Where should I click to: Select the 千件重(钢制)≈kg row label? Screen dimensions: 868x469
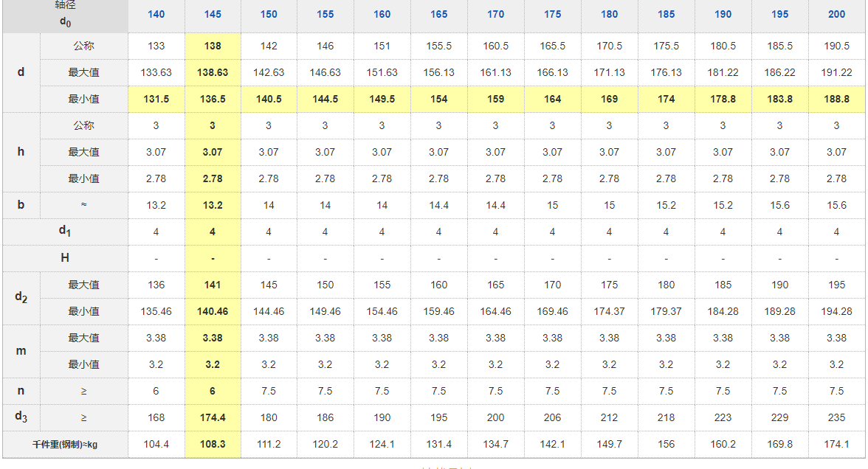65,444
